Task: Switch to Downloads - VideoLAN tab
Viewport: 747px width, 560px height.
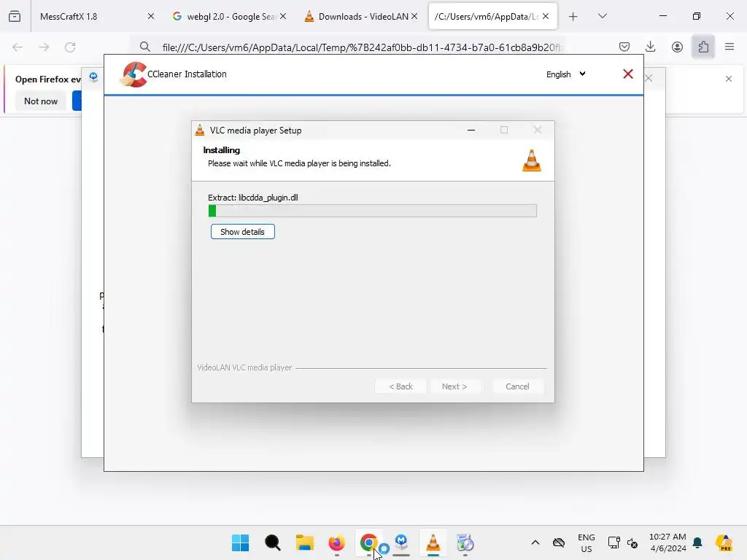Action: click(362, 17)
